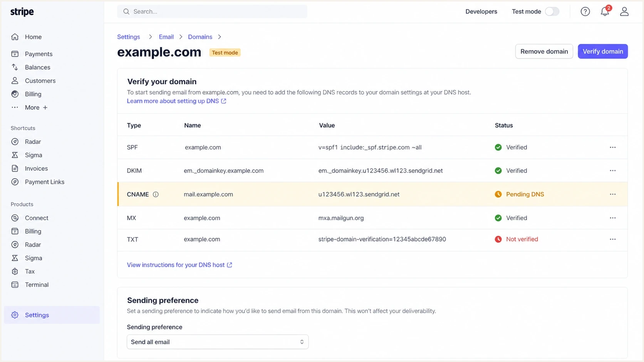This screenshot has width=644, height=362.
Task: Click the Pending DNS clock icon
Action: pyautogui.click(x=498, y=194)
